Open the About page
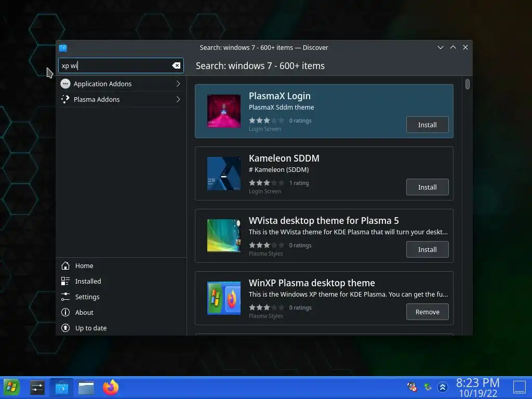The width and height of the screenshot is (532, 399). (x=121, y=312)
